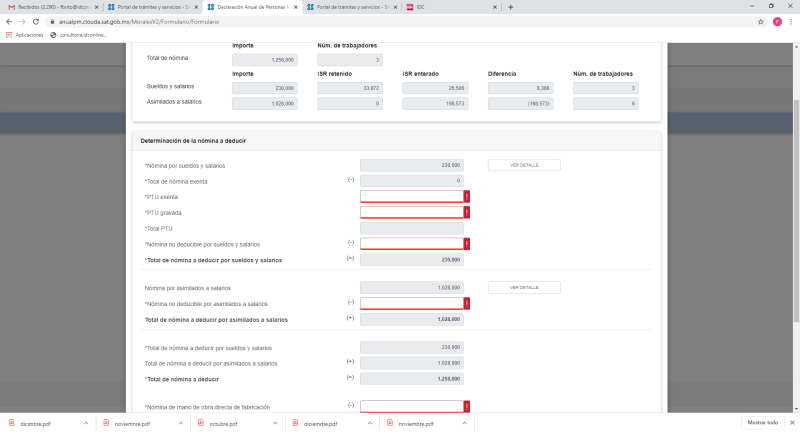Click error marker on no deducible sueldos
The width and height of the screenshot is (800, 433).
coord(467,244)
